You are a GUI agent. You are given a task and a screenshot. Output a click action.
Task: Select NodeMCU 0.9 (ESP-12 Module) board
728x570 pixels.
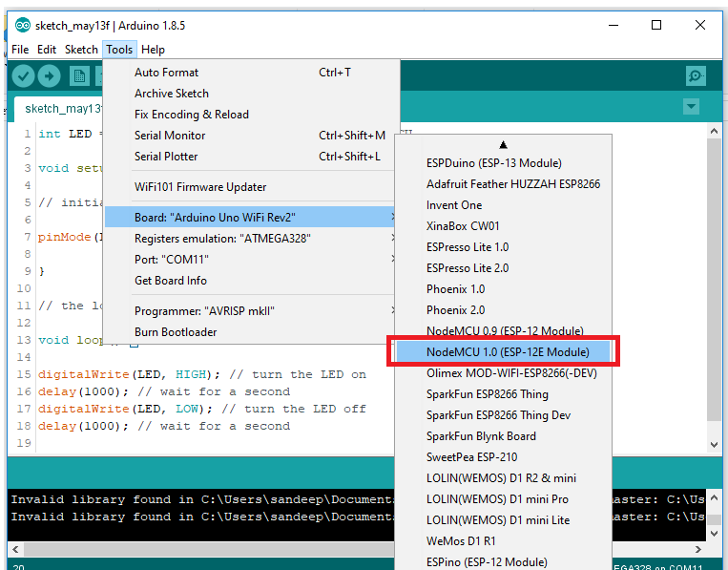click(503, 330)
